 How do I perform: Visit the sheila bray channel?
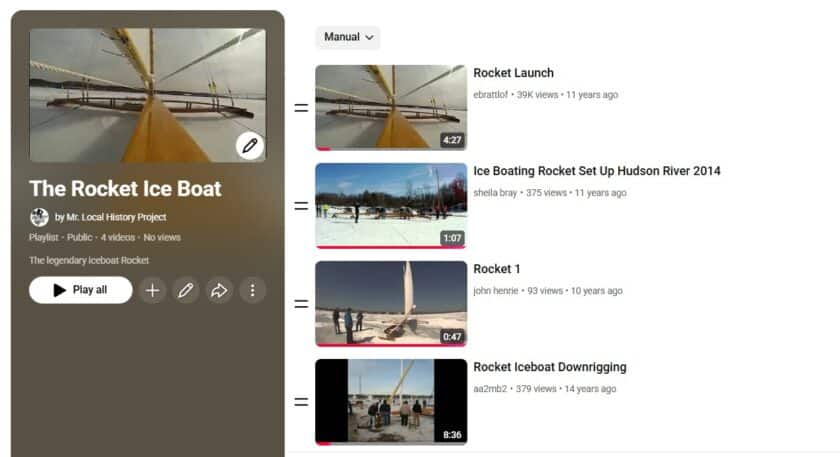[x=495, y=193]
